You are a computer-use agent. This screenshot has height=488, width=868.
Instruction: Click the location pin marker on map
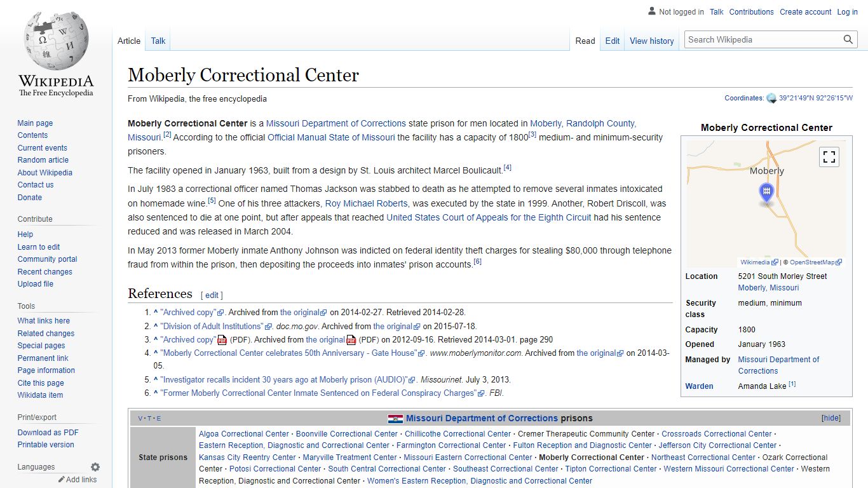pos(767,193)
